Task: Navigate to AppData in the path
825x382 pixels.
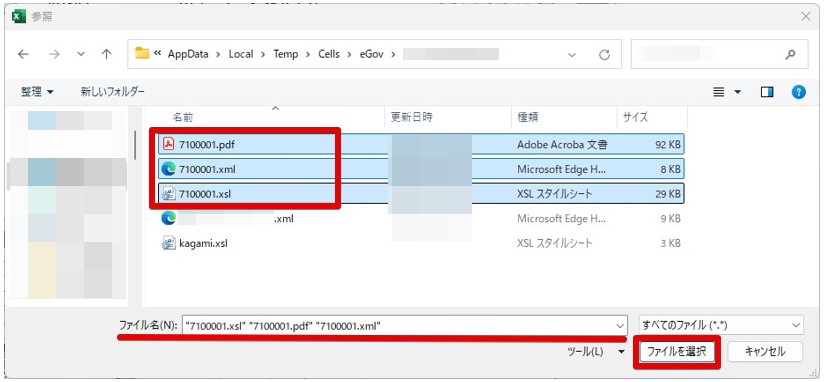Action: [x=188, y=54]
